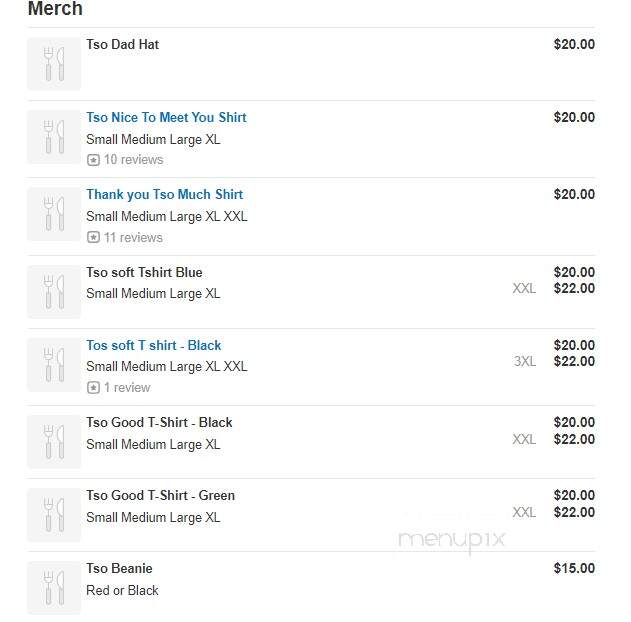This screenshot has width=631, height=622.
Task: View the 10 reviews text
Action: coord(134,160)
